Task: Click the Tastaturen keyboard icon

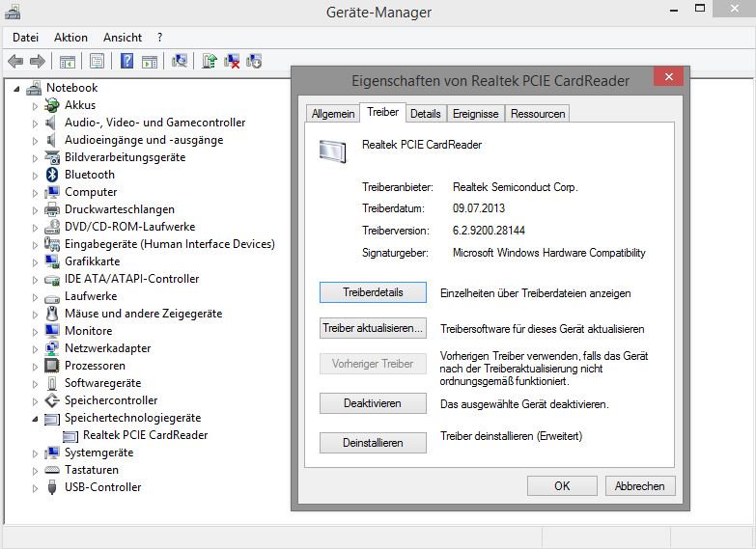Action: [51, 470]
